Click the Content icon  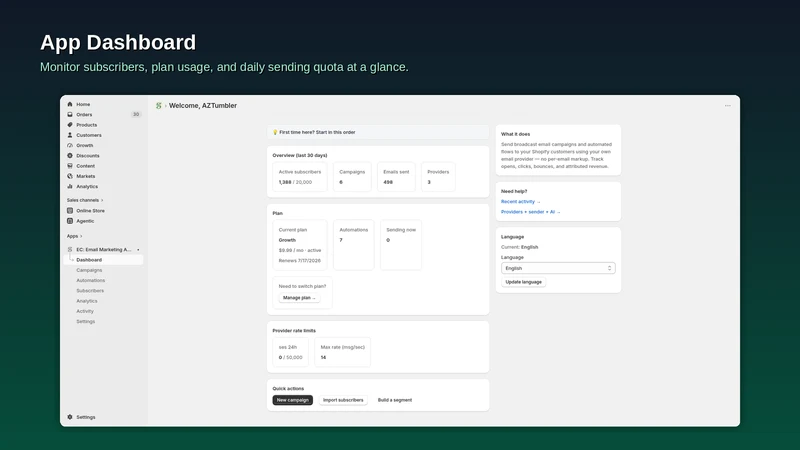click(x=70, y=166)
